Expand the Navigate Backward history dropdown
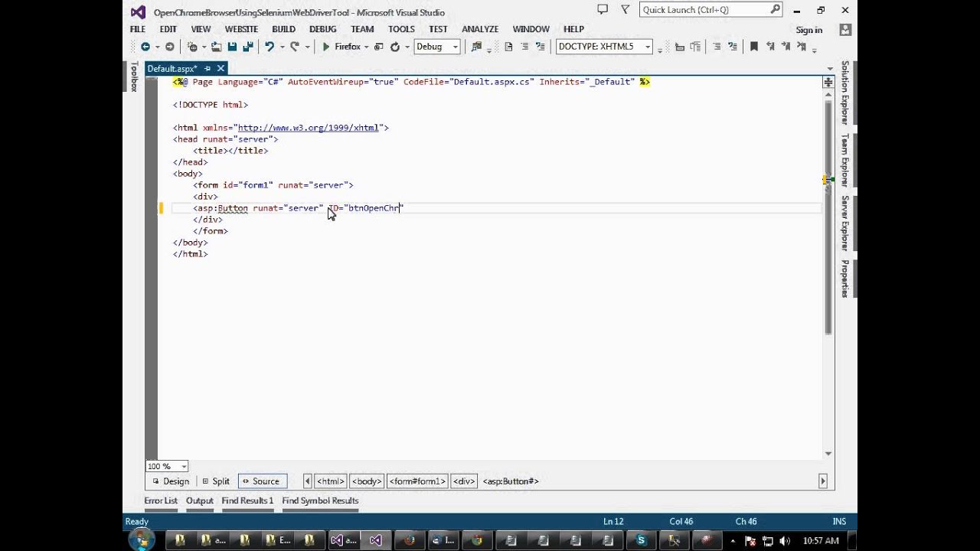 point(157,47)
